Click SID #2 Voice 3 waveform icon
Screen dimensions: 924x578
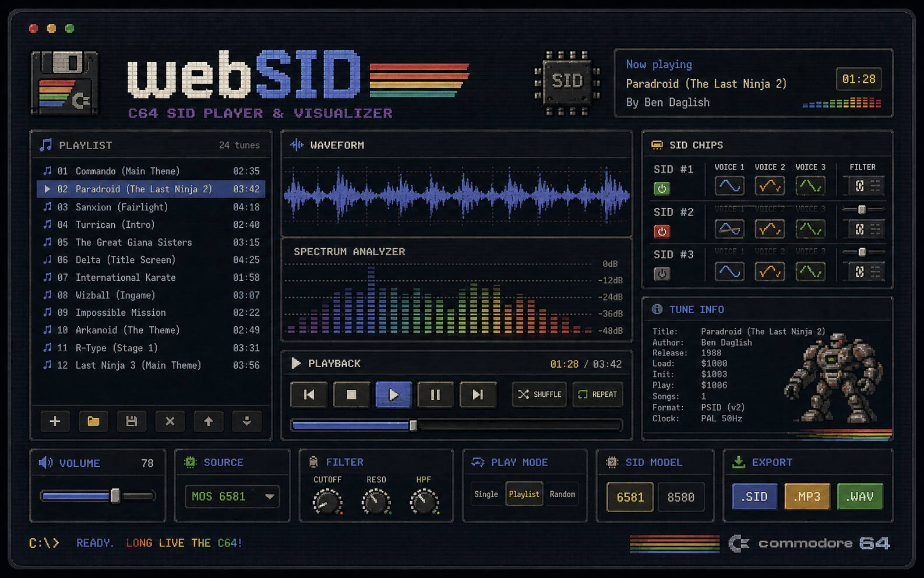pyautogui.click(x=810, y=229)
